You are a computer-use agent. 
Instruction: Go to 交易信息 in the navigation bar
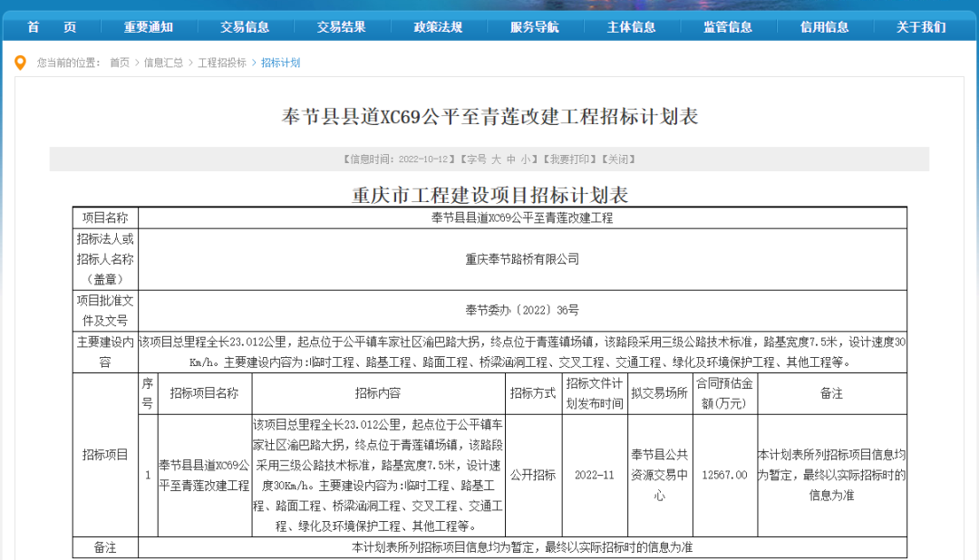(x=245, y=27)
